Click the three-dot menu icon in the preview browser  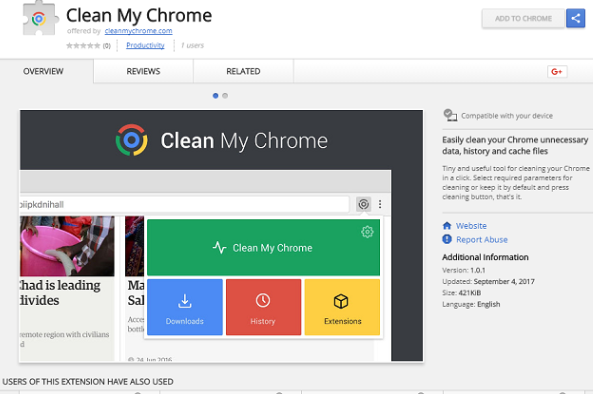380,204
